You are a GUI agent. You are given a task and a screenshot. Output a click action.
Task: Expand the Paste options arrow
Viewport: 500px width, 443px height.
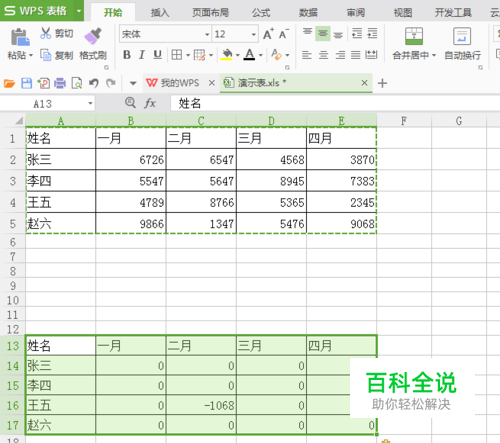click(31, 55)
